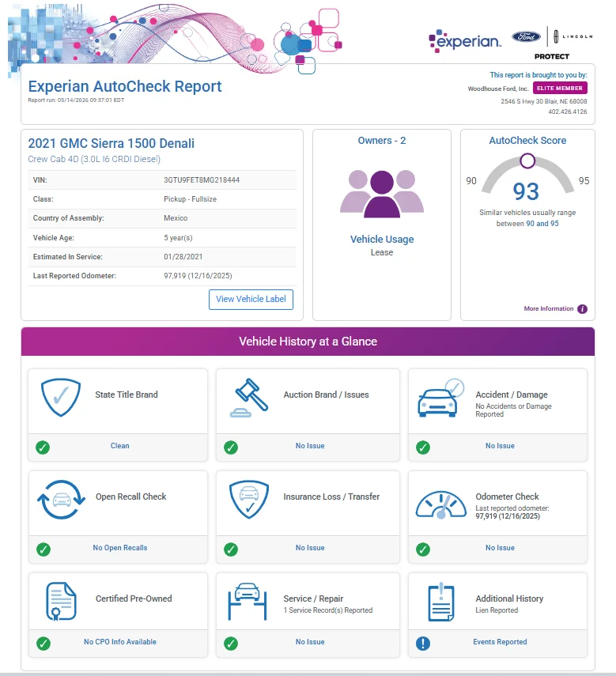Click the View Vehicle Label button
Screen dimensions: 616x676
(x=251, y=299)
